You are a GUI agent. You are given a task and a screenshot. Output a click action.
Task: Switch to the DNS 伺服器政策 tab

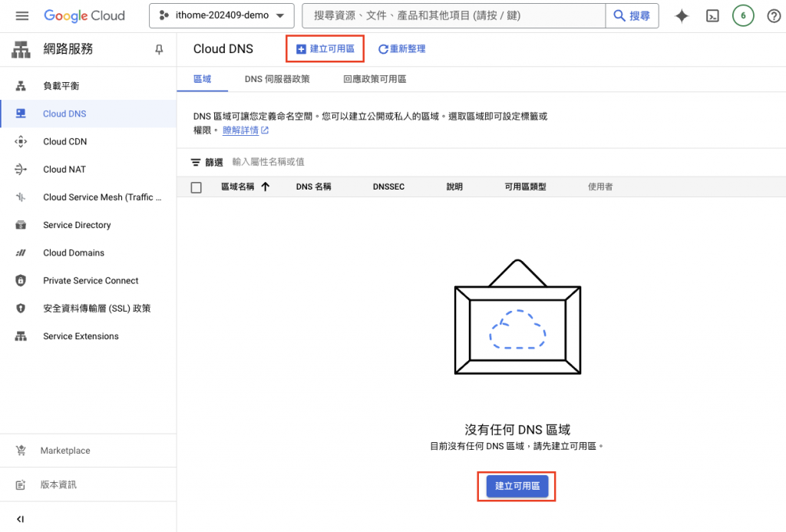click(x=277, y=79)
